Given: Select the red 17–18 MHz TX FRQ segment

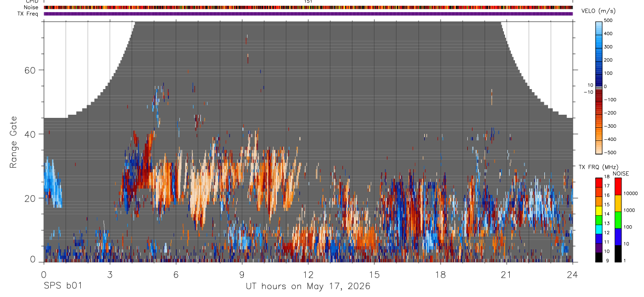Looking at the screenshot, I should [x=598, y=182].
